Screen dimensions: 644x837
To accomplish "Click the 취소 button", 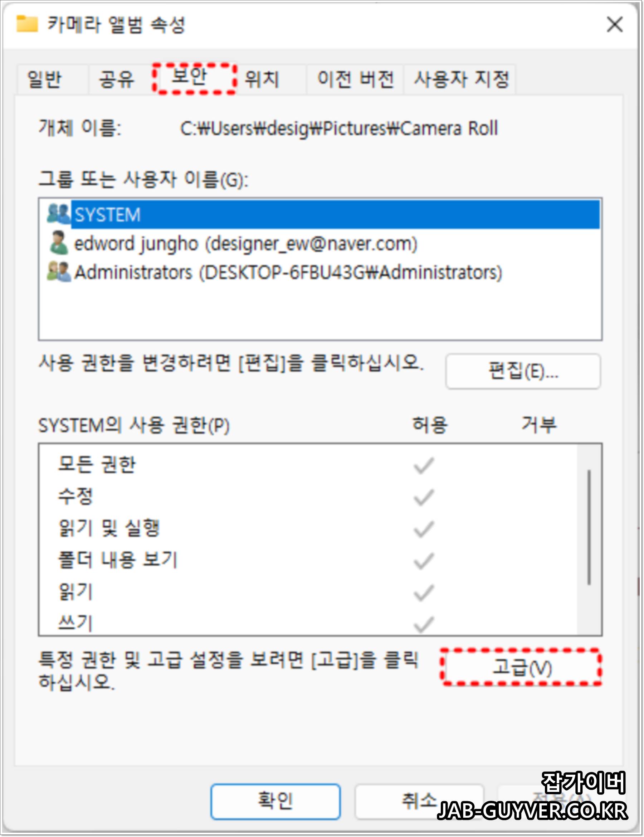I will [x=419, y=801].
